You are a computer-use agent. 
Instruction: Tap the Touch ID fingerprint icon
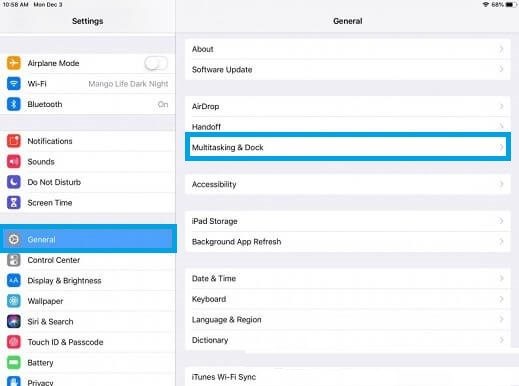tap(14, 342)
